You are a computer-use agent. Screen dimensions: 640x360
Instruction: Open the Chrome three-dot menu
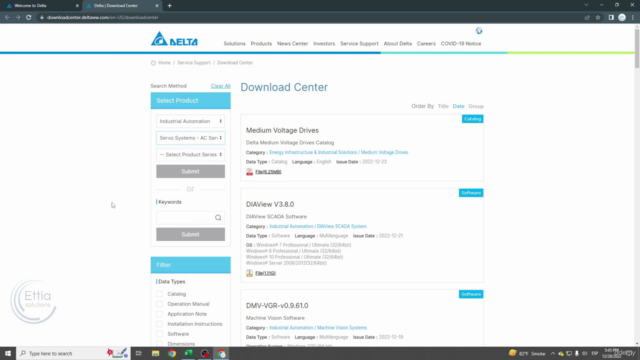[x=633, y=17]
